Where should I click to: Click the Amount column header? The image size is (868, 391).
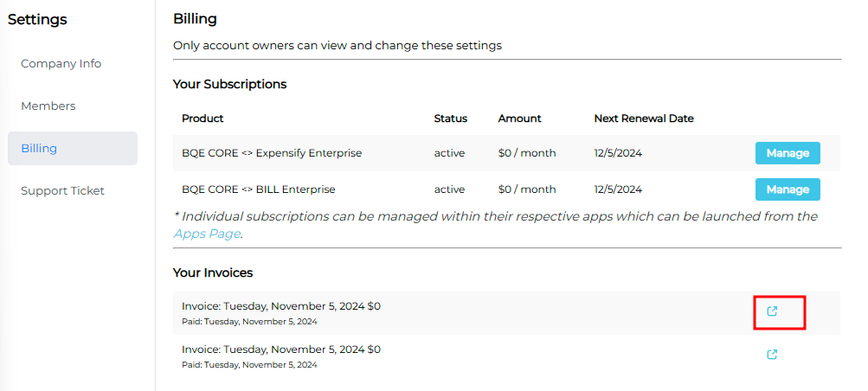coord(519,119)
